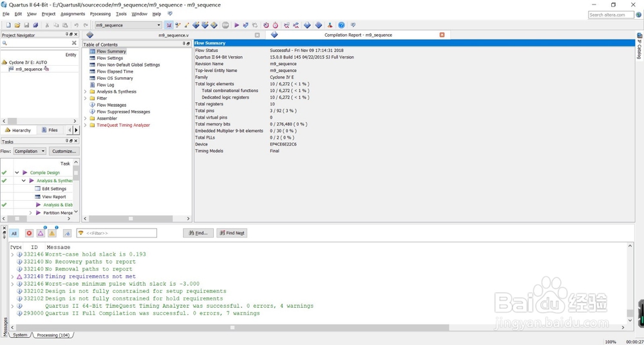This screenshot has width=644, height=345.
Task: Close the Compilation Report tab
Action: click(x=442, y=35)
